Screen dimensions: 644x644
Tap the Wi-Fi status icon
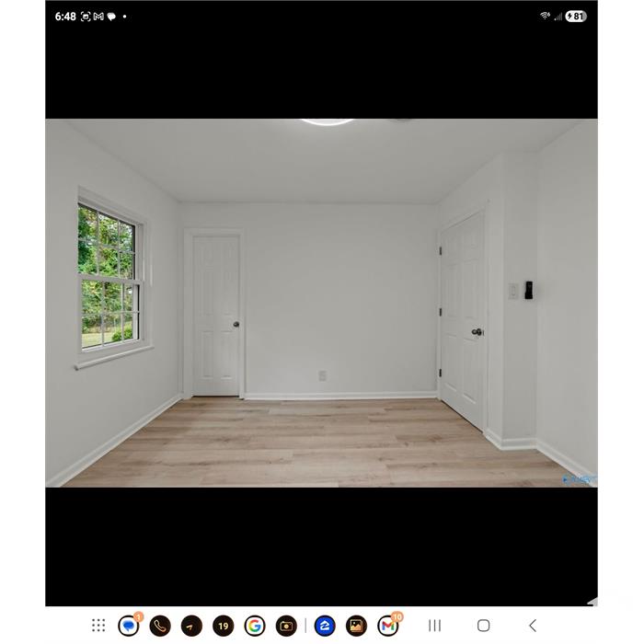pos(545,16)
